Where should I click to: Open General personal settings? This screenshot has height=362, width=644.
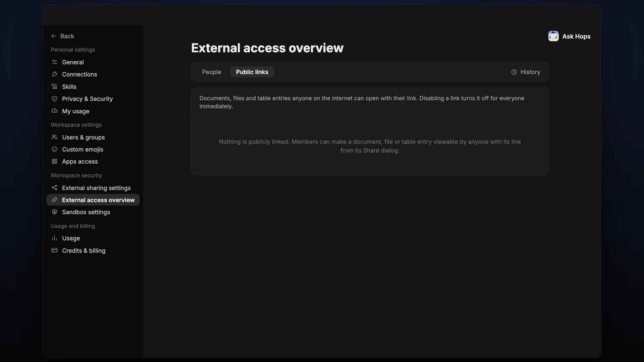(x=93, y=62)
